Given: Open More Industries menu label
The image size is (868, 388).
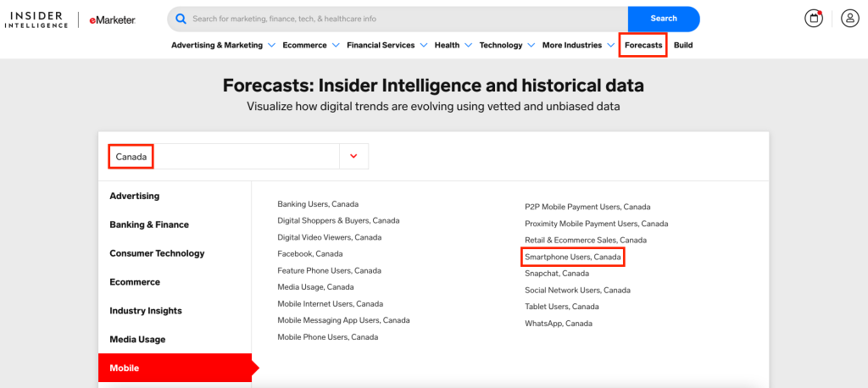Looking at the screenshot, I should (x=572, y=46).
